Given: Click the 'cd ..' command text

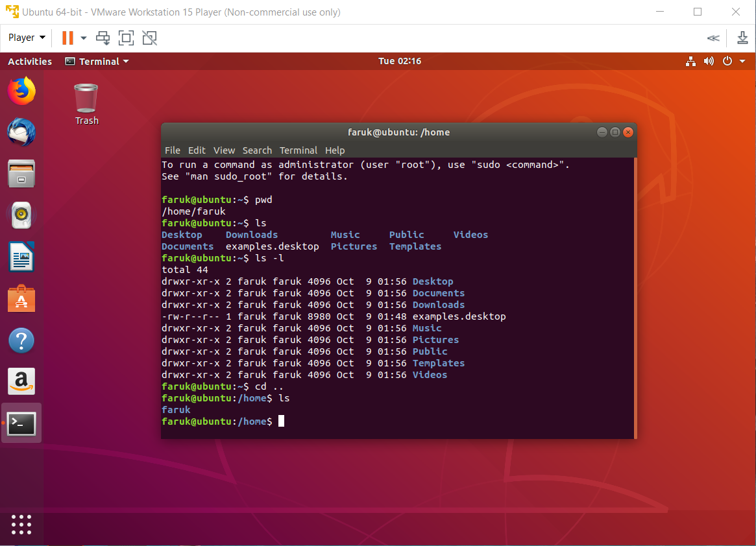Looking at the screenshot, I should (269, 386).
